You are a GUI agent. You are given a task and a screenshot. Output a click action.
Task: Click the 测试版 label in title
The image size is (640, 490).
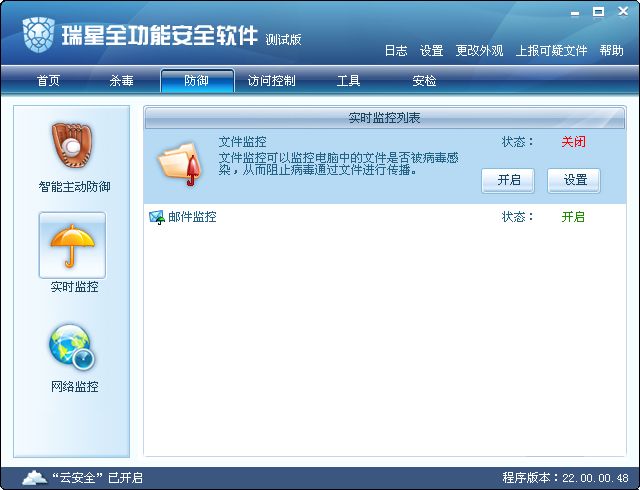[283, 40]
